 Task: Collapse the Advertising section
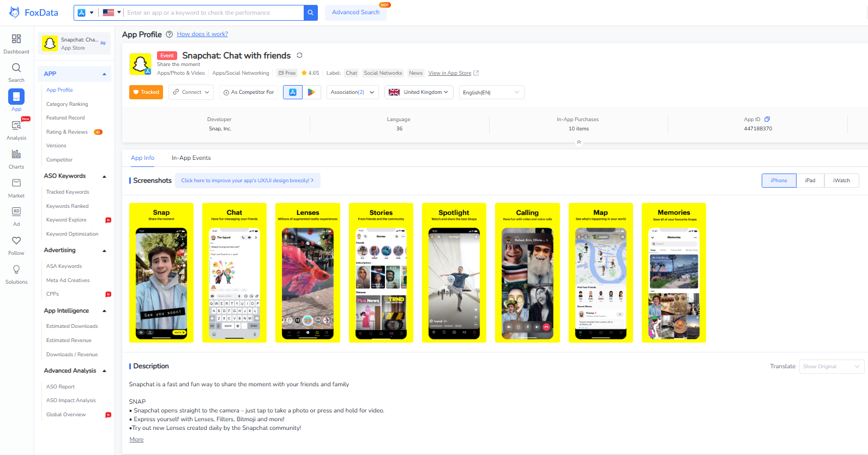105,251
